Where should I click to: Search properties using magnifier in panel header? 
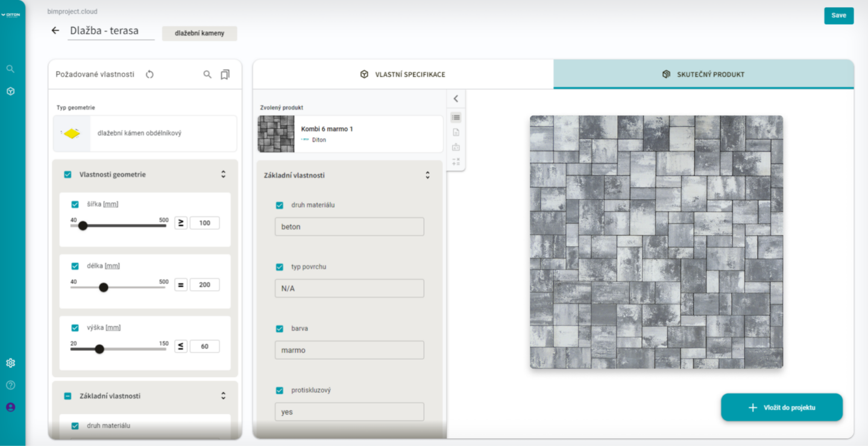click(x=207, y=74)
